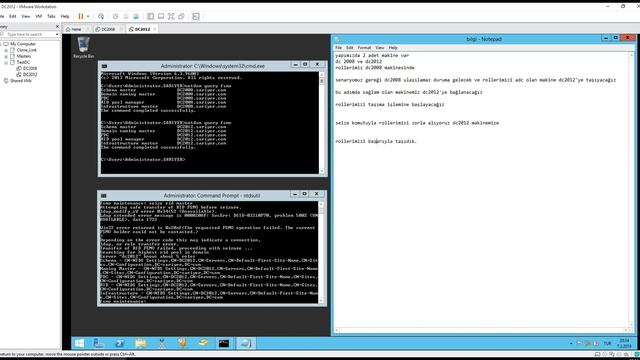Toggle the library sidebar view icon
640x360 pixels.
(x=151, y=16)
